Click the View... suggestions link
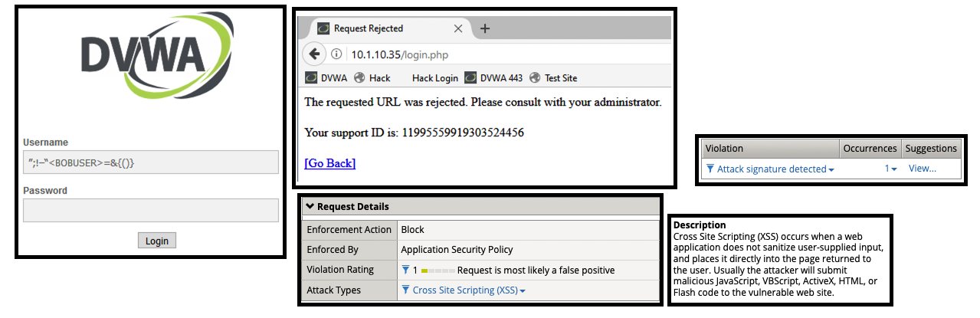The image size is (980, 318). [x=922, y=169]
